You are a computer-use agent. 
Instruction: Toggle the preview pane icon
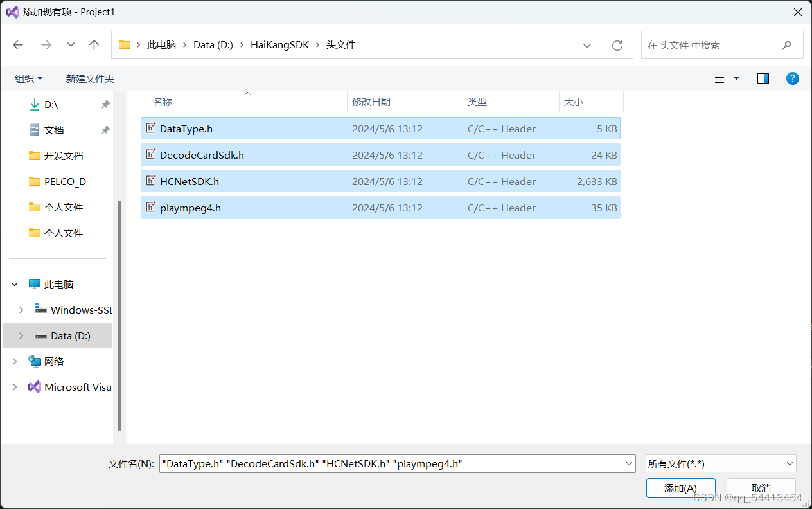tap(763, 78)
